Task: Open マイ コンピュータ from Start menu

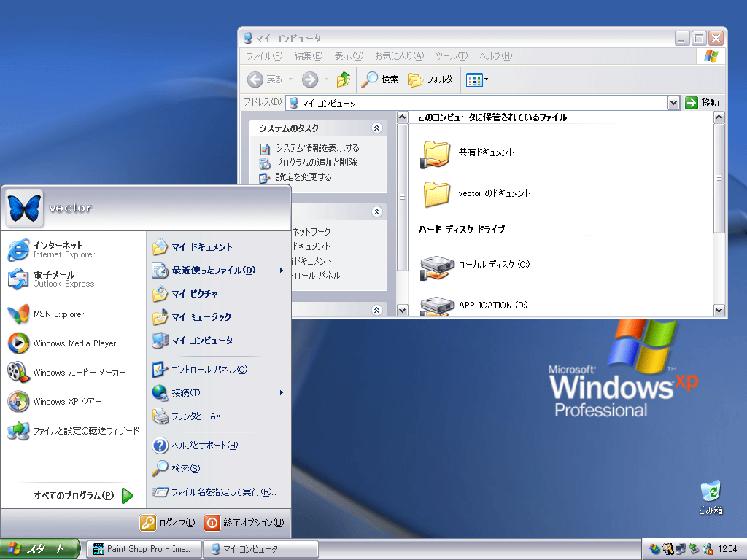Action: (193, 341)
